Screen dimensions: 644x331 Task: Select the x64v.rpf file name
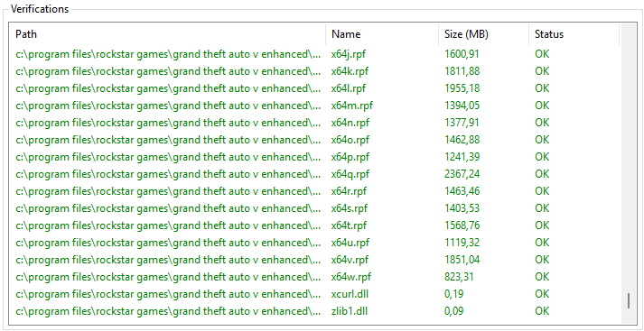tap(350, 260)
